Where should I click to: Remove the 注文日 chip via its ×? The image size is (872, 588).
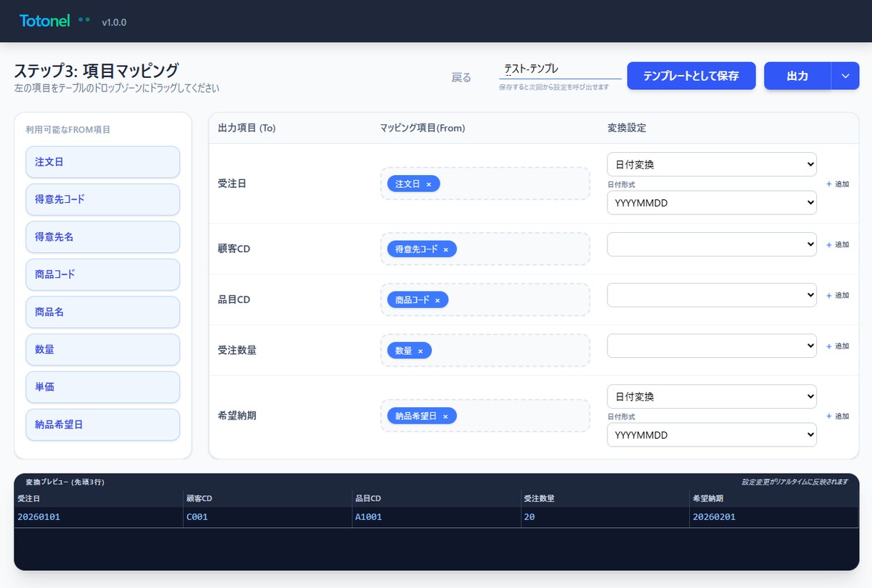coord(429,184)
